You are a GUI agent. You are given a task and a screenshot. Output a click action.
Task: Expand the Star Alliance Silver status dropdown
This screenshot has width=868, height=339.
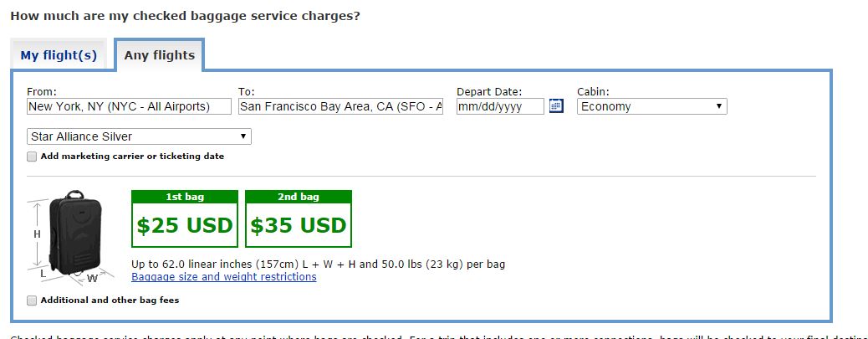tap(139, 136)
